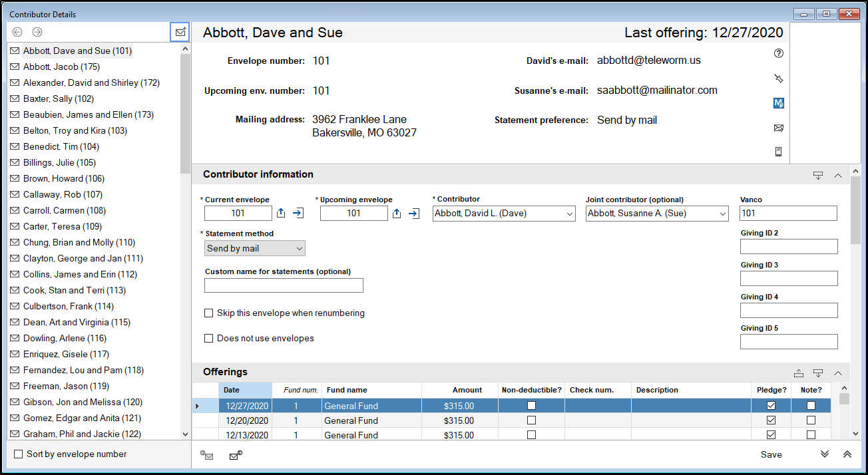Click upload icon next to Upcoming envelope field
Image resolution: width=868 pixels, height=475 pixels.
(x=397, y=214)
